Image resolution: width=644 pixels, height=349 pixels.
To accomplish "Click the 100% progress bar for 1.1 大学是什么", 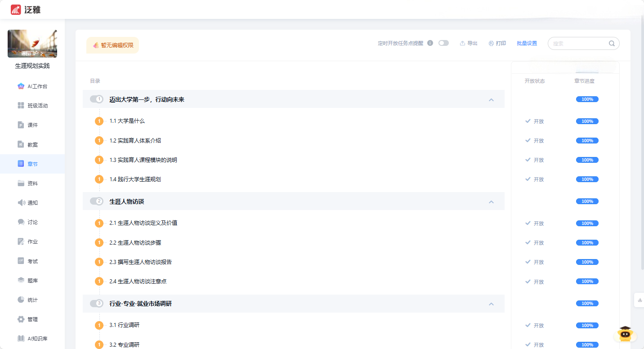I will 587,121.
